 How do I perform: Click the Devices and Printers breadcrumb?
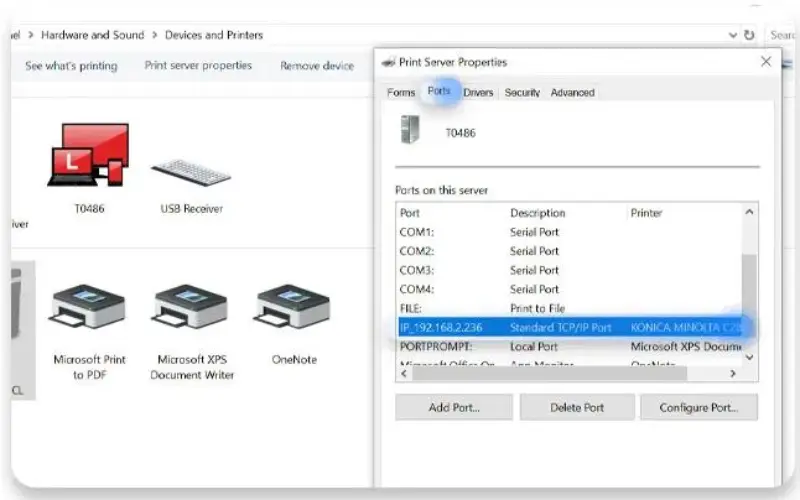pos(214,35)
